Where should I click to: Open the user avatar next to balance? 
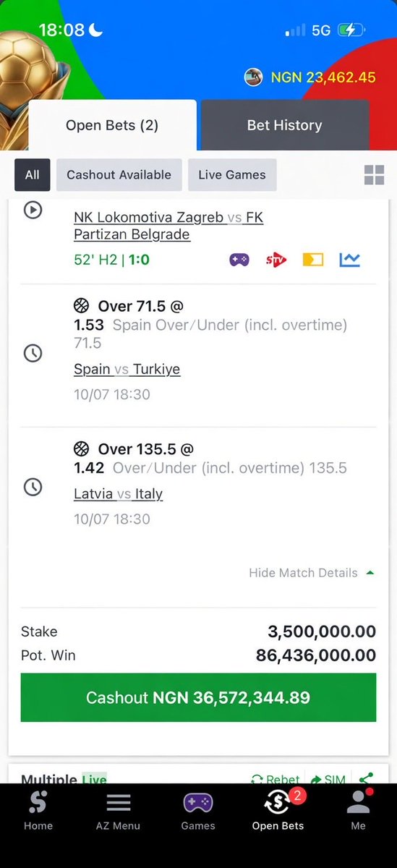pos(253,77)
